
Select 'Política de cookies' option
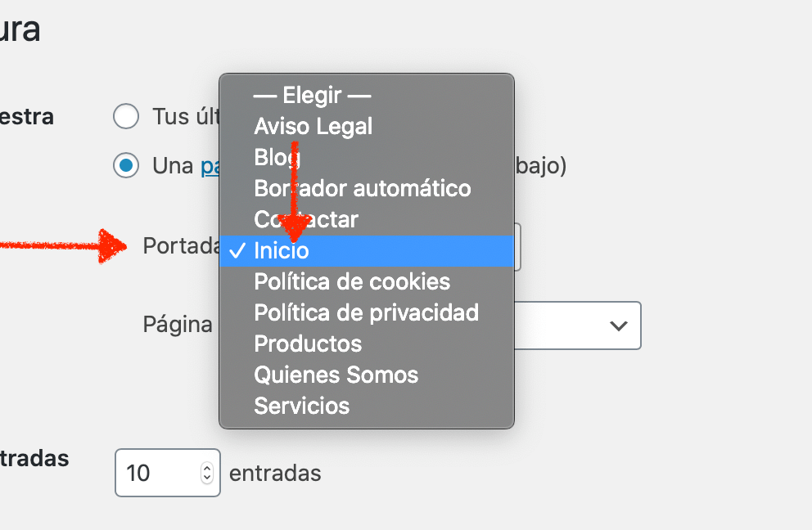[367, 282]
